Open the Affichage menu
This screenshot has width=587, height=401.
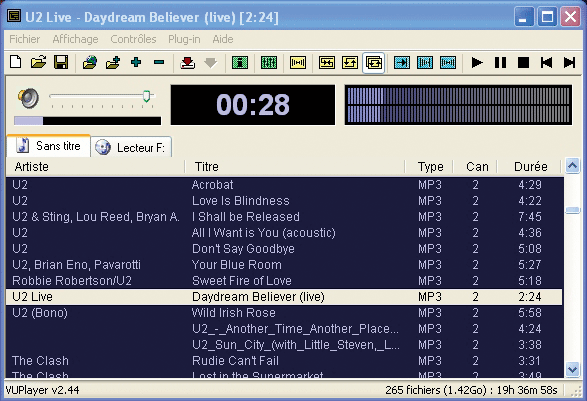tap(75, 39)
